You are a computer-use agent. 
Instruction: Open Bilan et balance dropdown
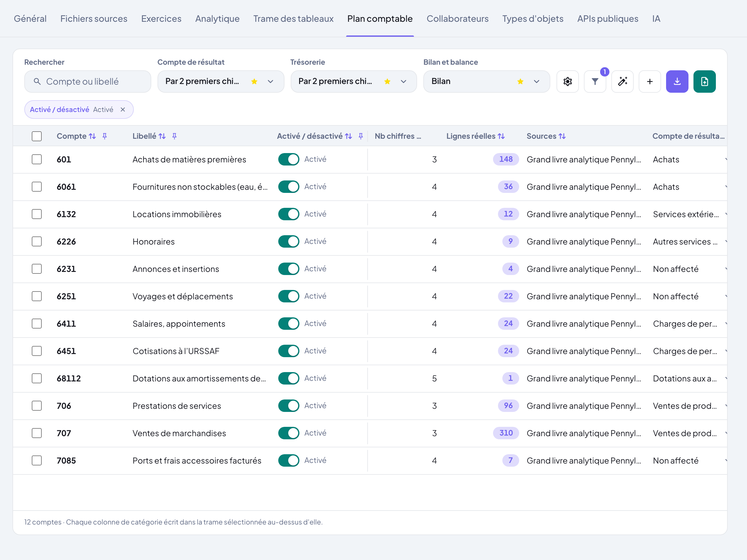[486, 81]
